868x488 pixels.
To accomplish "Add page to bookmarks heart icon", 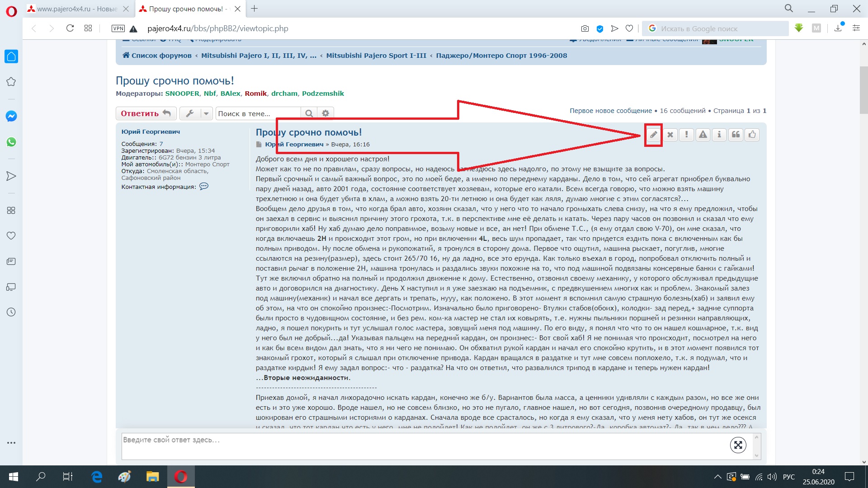I will pos(629,28).
